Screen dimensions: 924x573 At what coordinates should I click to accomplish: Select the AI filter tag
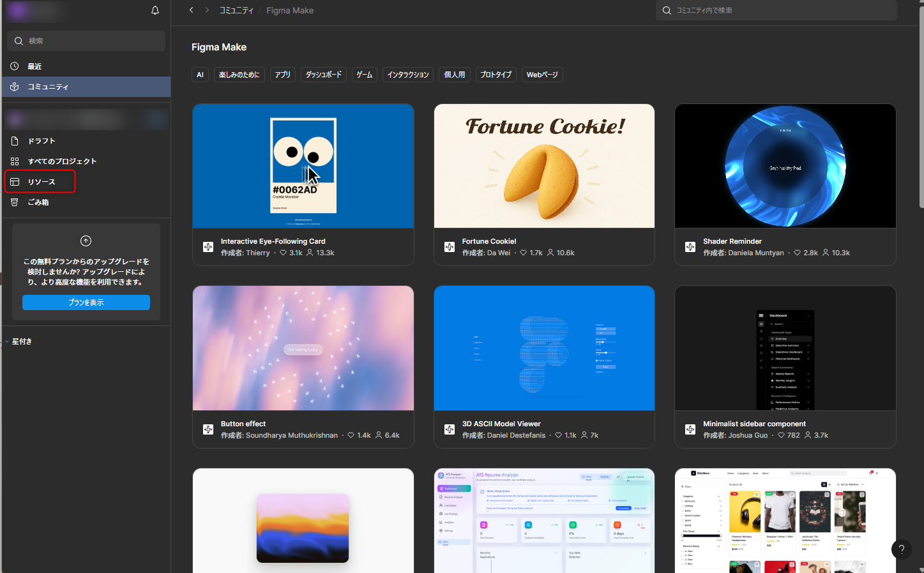click(200, 75)
